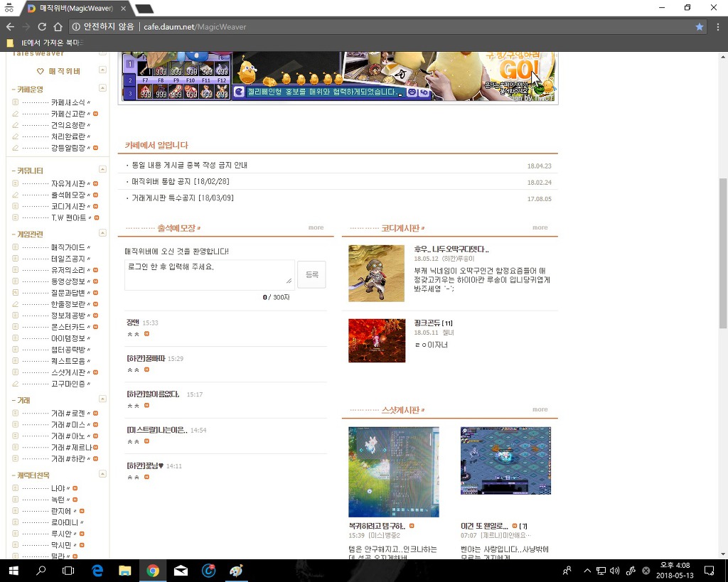Go back with the browser back arrow
Viewport: 728px width, 582px height.
click(10, 27)
